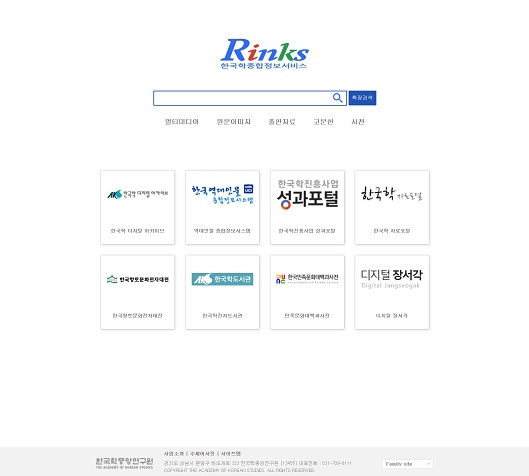The height and width of the screenshot is (476, 529).
Task: Open the Rinks logo homepage
Action: pos(264,54)
